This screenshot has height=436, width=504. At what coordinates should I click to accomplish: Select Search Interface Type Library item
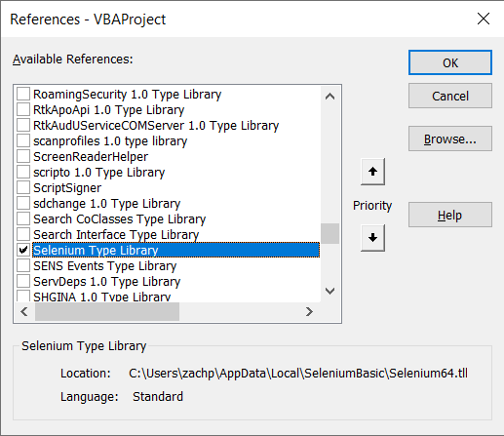tap(116, 234)
